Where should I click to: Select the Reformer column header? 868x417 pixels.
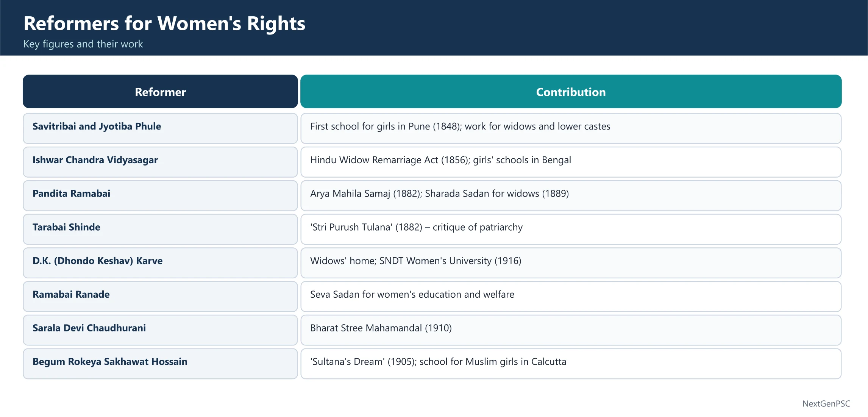point(160,92)
